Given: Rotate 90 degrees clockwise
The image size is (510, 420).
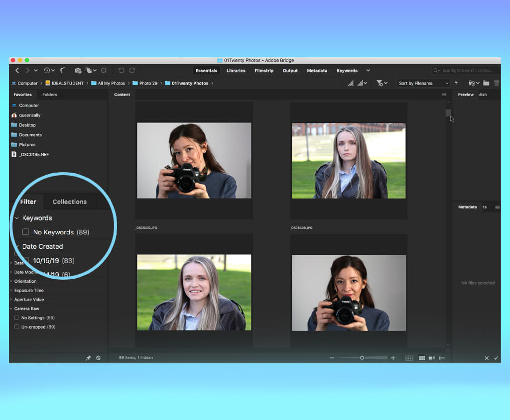Looking at the screenshot, I should point(132,71).
